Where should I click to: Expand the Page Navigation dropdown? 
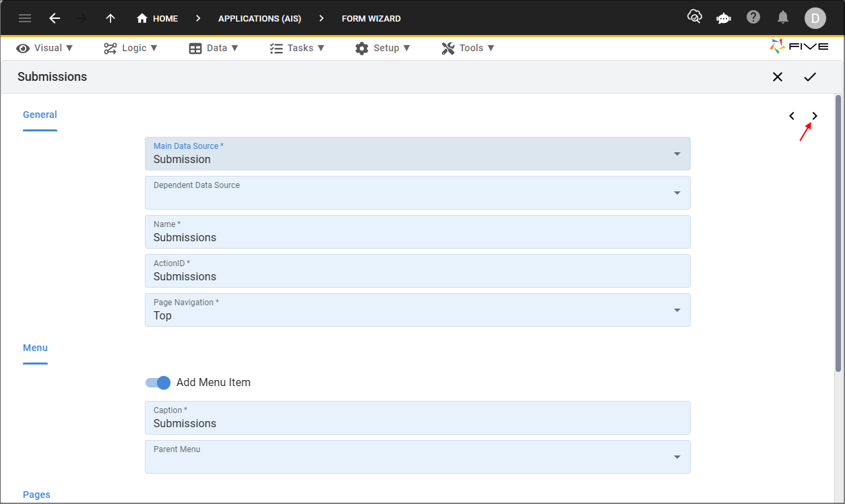pos(677,311)
